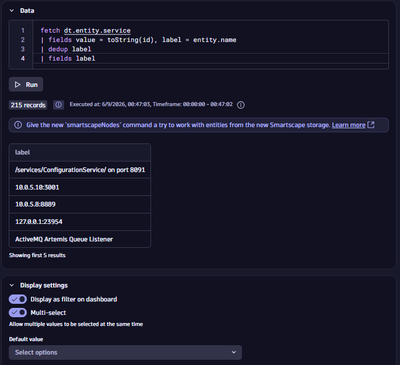Collapse the Display settings chevron
400x365 pixels.
coord(12,285)
